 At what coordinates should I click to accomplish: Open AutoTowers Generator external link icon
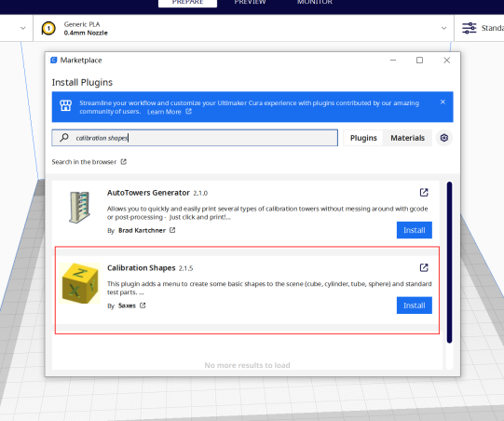click(424, 192)
